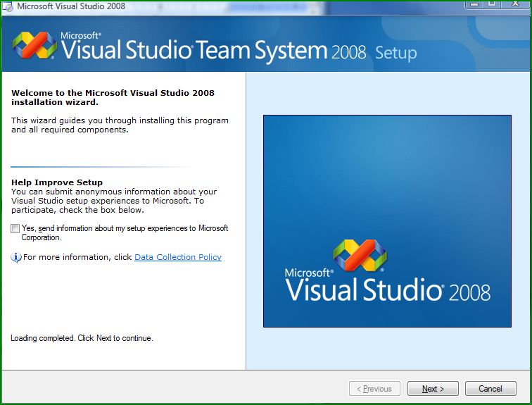
Task: Click the 'Visual Studio Team System' banner text
Action: coord(194,51)
